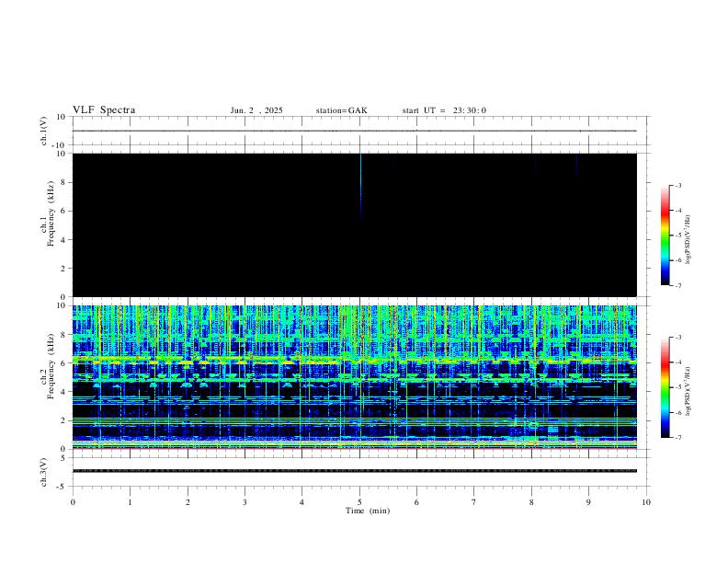
Task: Click the "10" tick label on the time axis
Action: 646,502
